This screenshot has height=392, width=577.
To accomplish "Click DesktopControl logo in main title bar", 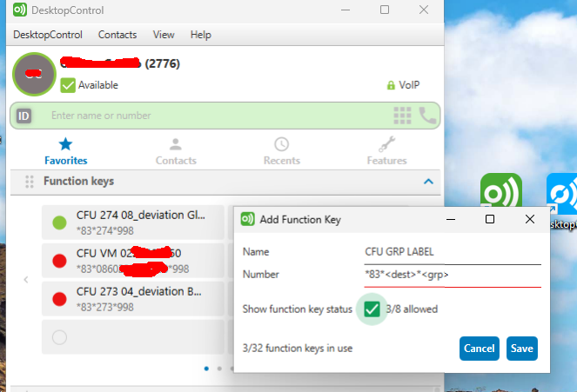I will (x=20, y=10).
